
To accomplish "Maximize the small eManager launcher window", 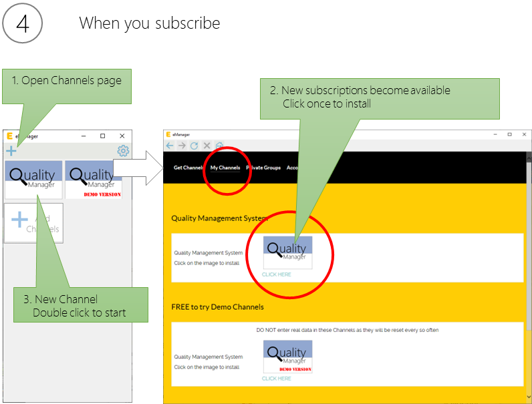I will 102,136.
